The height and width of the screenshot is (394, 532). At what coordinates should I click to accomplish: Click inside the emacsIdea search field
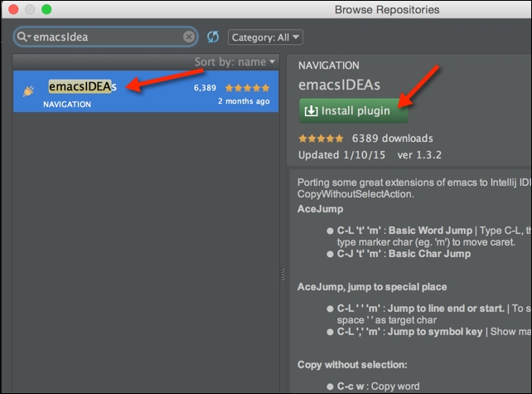coord(107,36)
